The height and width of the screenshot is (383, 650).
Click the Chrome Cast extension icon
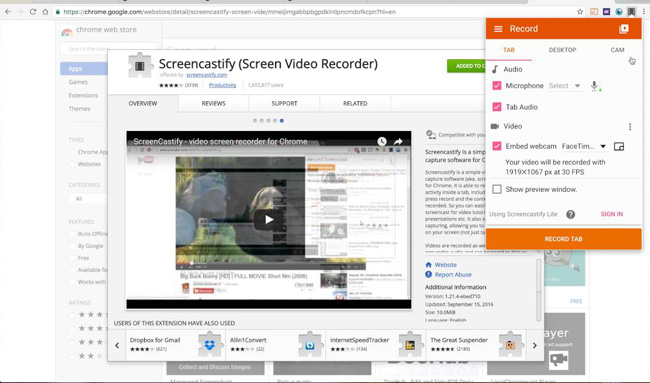[x=594, y=12]
